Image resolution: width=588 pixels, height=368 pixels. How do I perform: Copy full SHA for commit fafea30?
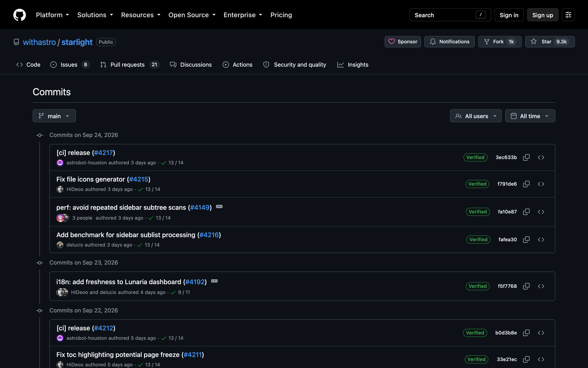tap(526, 240)
